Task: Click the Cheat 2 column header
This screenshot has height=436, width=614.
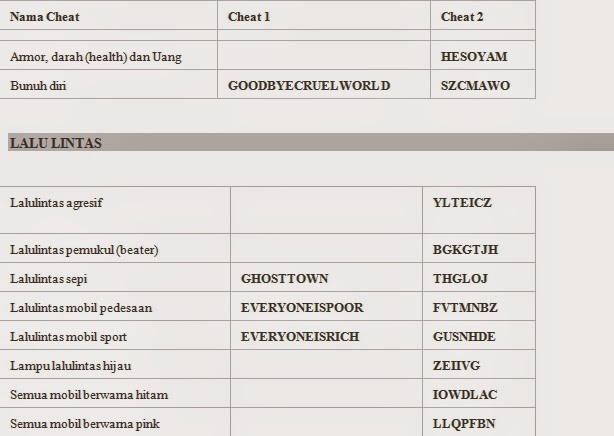Action: pos(462,17)
